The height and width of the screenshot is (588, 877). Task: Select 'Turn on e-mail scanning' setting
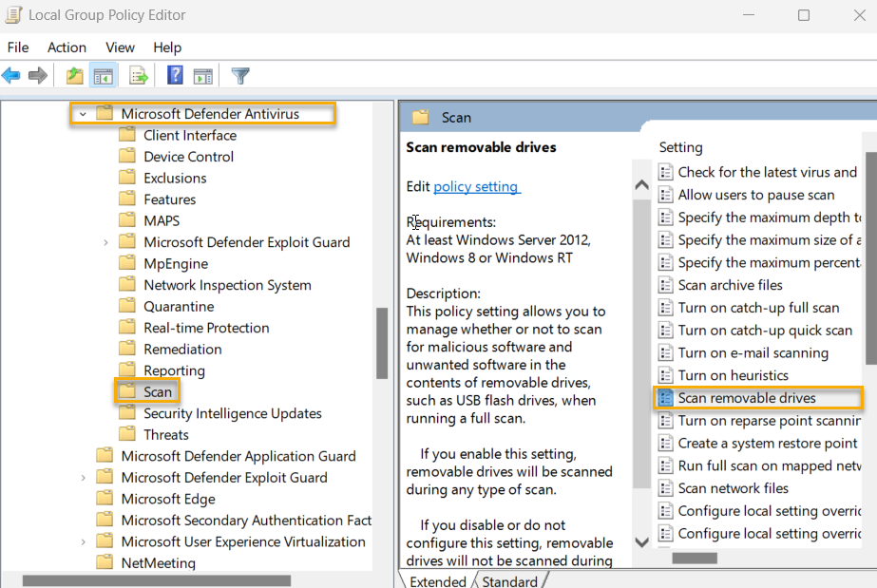[753, 352]
